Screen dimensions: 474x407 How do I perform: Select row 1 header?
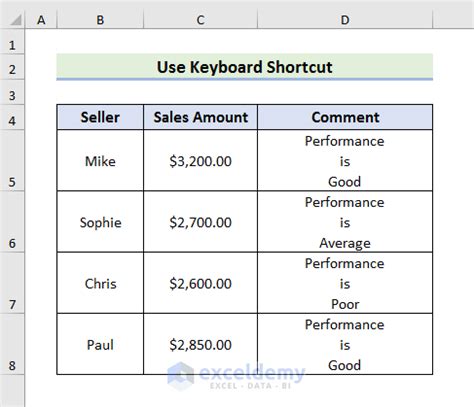pos(12,41)
